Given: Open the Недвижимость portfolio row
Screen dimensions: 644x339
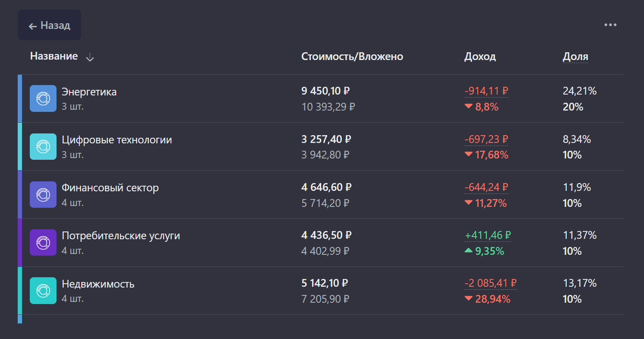Looking at the screenshot, I should click(x=215, y=290).
